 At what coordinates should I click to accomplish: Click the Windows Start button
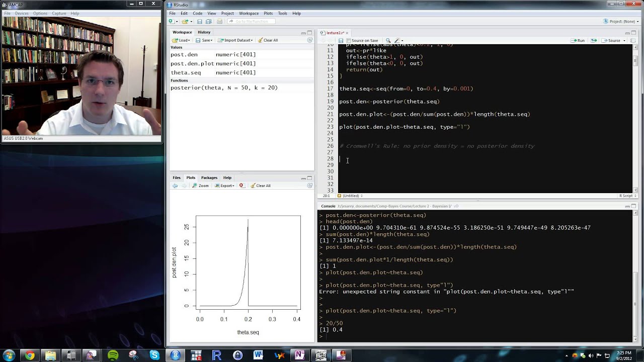[9, 355]
